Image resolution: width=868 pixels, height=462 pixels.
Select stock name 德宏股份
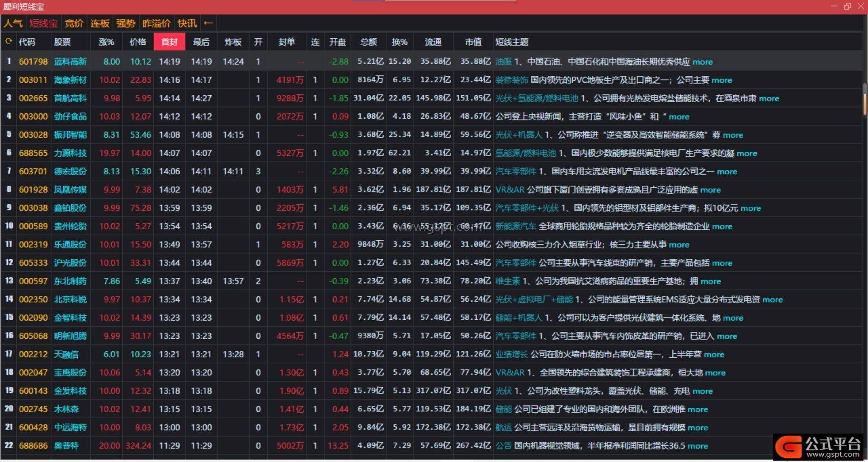(x=71, y=172)
